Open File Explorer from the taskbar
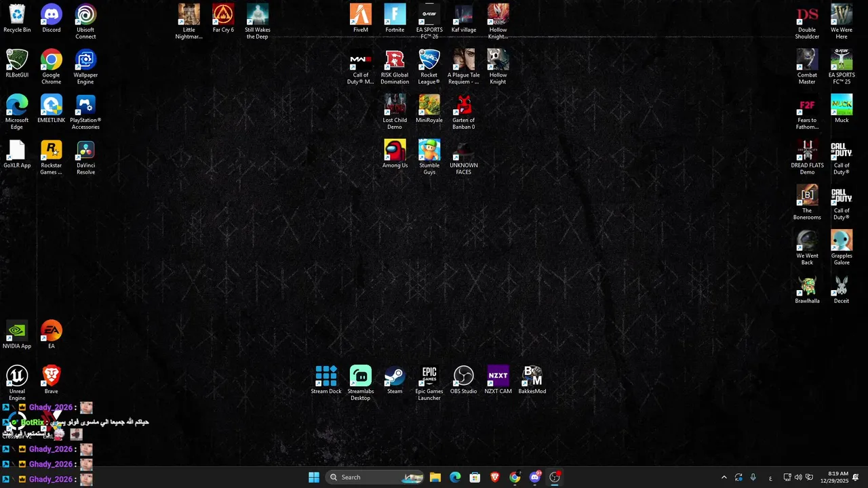The width and height of the screenshot is (868, 488). (435, 477)
